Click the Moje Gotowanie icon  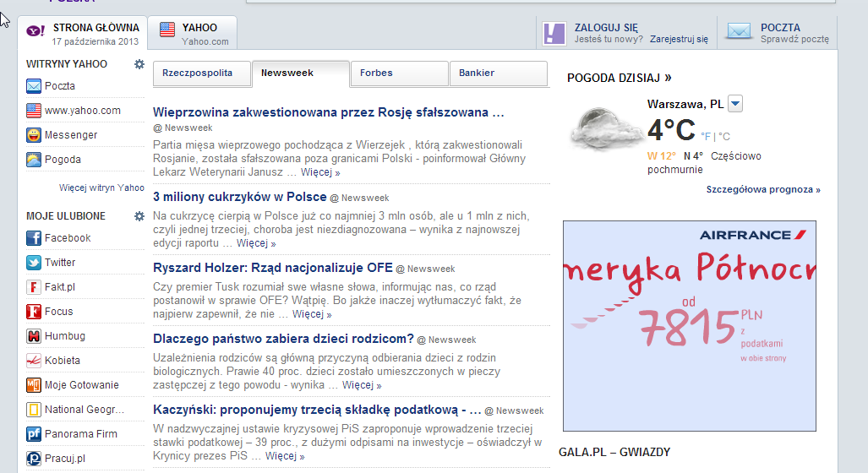34,385
